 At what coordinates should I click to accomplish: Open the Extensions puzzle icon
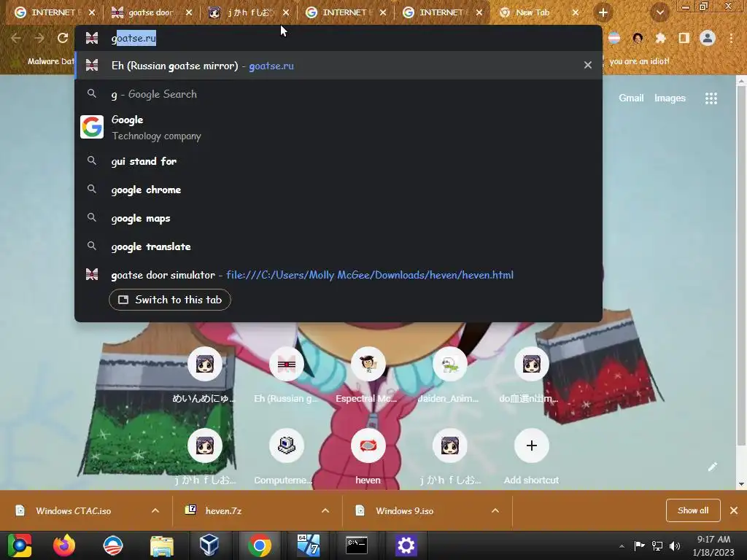(x=661, y=38)
